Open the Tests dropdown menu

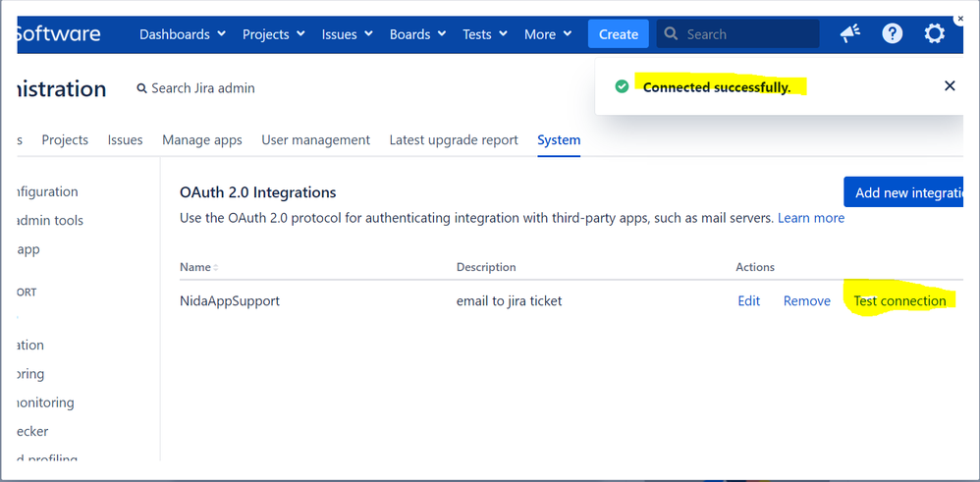[484, 33]
